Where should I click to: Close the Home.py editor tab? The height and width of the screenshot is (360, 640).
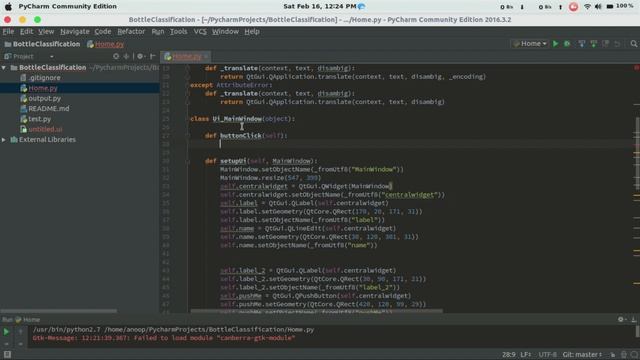click(207, 57)
